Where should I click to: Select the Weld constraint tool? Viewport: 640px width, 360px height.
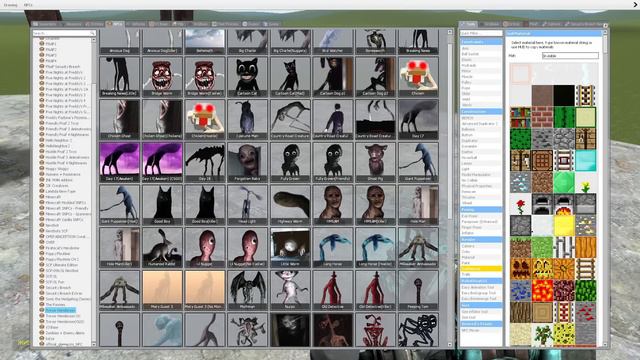(x=481, y=99)
